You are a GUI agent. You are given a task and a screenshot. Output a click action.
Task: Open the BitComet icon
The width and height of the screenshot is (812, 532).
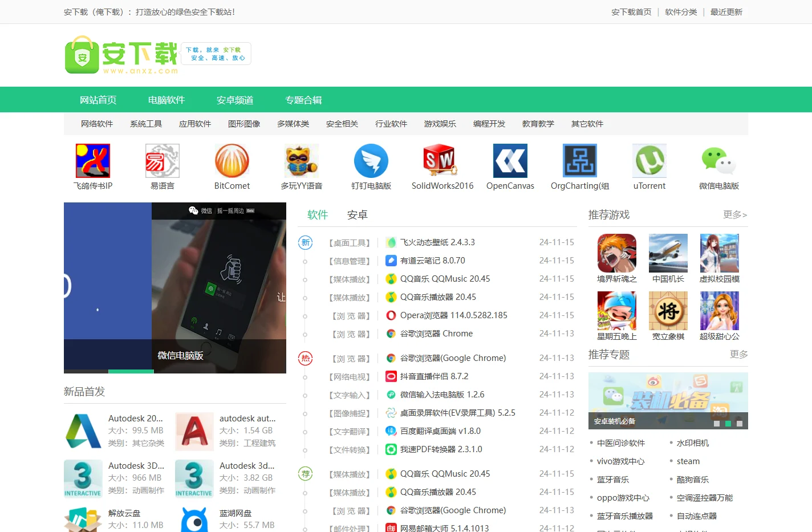click(232, 161)
